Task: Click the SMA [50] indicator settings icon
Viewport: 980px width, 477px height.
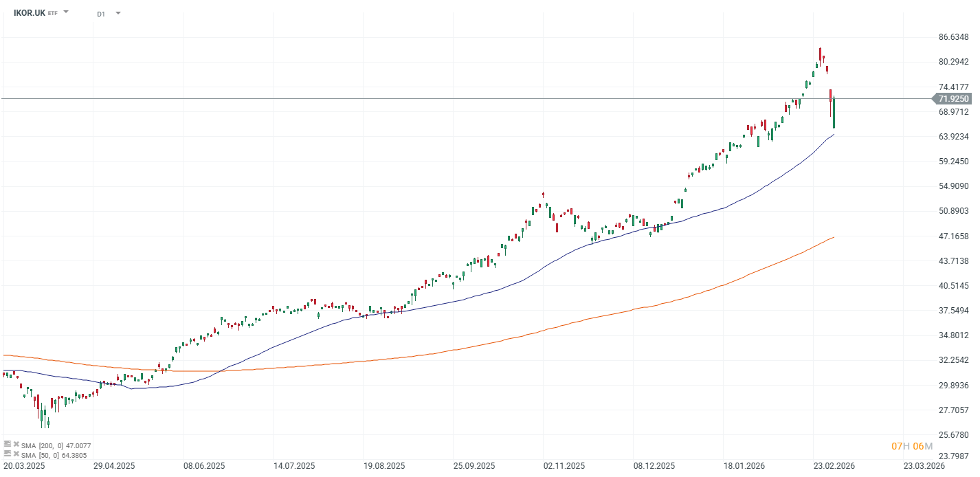Action: (8, 454)
